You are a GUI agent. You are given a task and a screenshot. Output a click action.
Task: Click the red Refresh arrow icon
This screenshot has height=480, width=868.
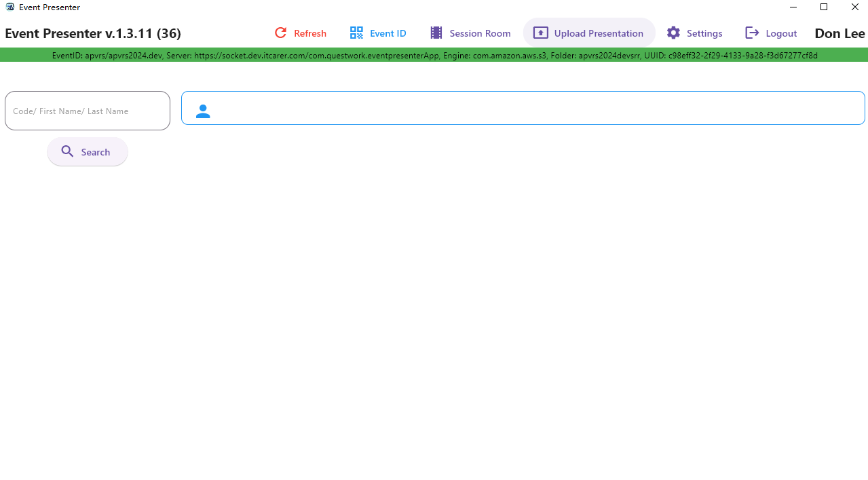pos(280,33)
